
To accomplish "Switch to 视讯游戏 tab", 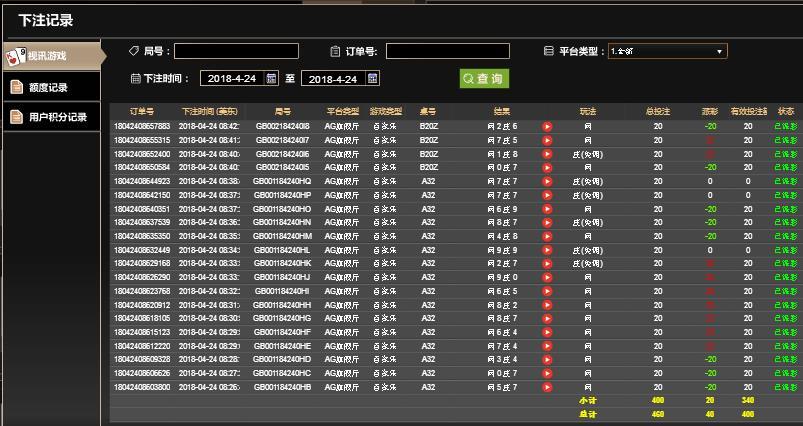I will tap(52, 56).
